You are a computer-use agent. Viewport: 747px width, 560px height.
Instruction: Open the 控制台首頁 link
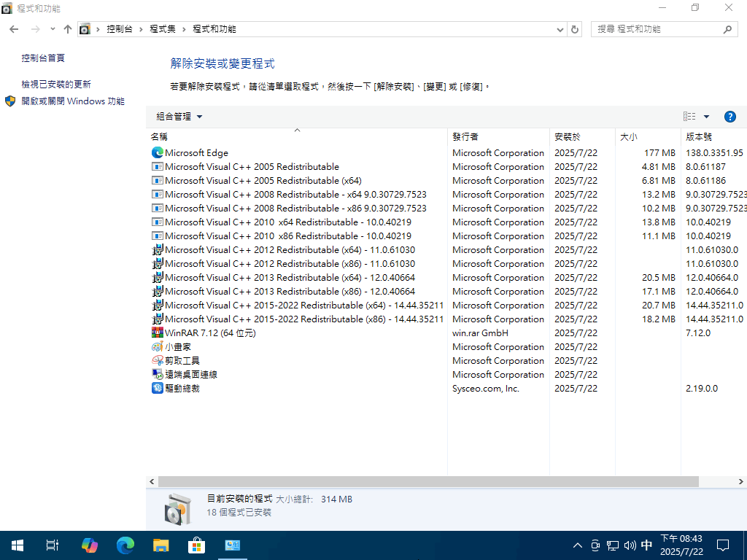43,58
